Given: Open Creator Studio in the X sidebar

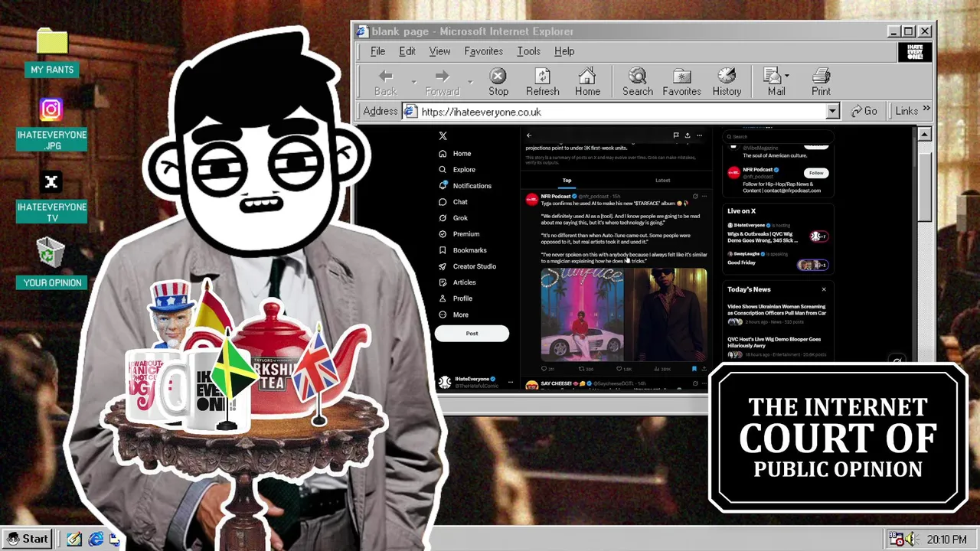Looking at the screenshot, I should point(467,266).
